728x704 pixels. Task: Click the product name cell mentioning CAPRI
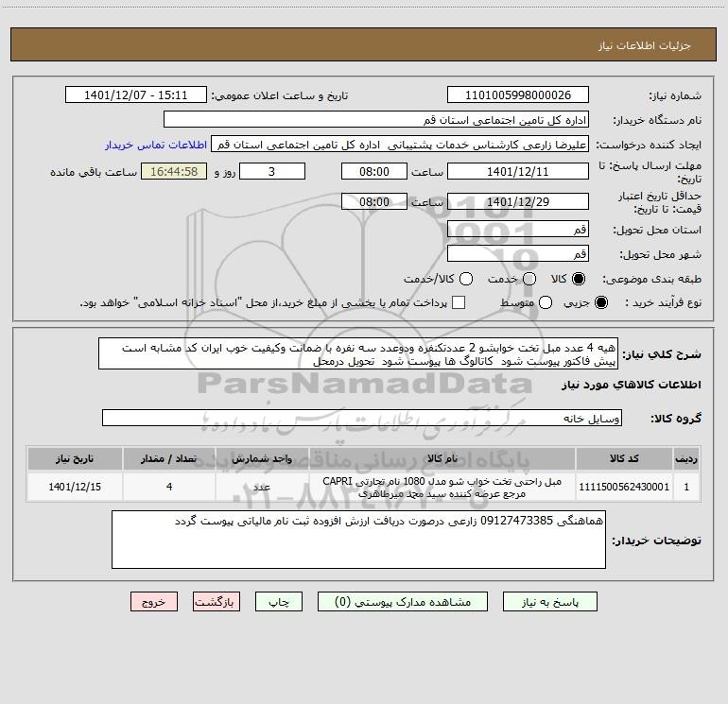(442, 487)
